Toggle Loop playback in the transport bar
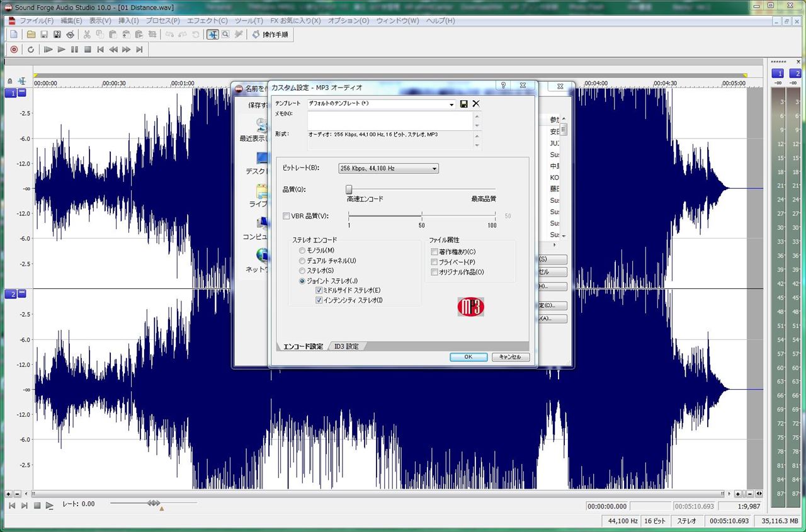This screenshot has width=806, height=532. click(30, 49)
